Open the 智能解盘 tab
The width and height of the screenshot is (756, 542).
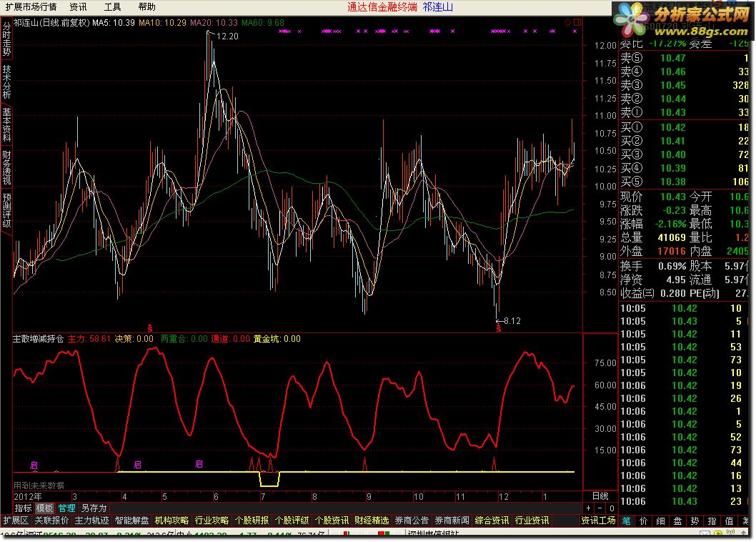pos(131,521)
